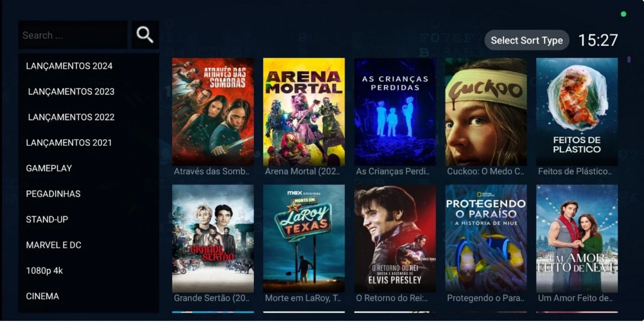Open the Select Sort Type dropdown
The width and height of the screenshot is (644, 322).
[526, 40]
